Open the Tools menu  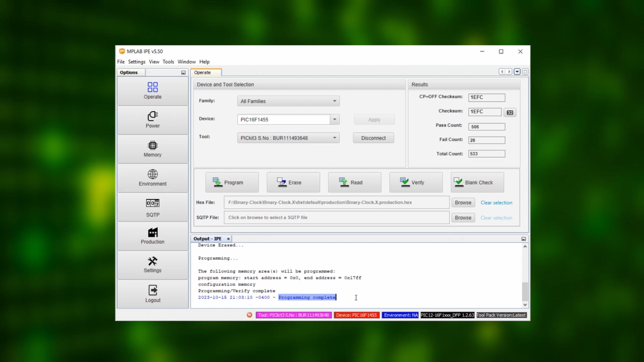pos(168,62)
